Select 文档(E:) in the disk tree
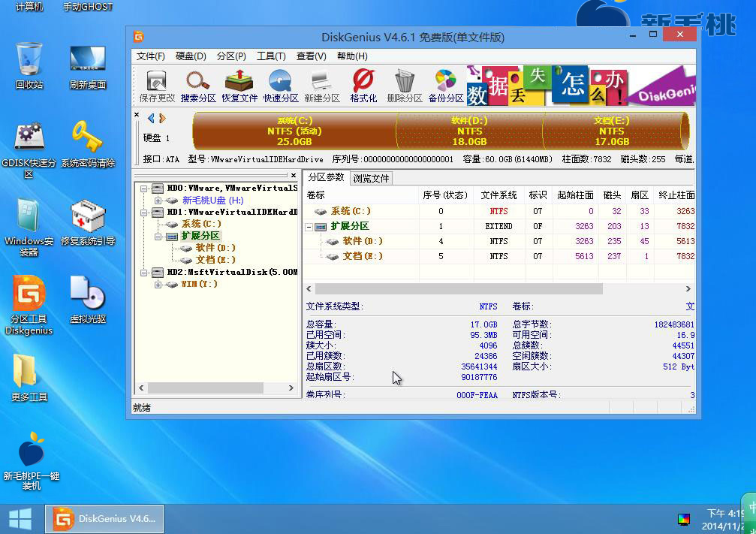The height and width of the screenshot is (534, 756). pos(215,260)
